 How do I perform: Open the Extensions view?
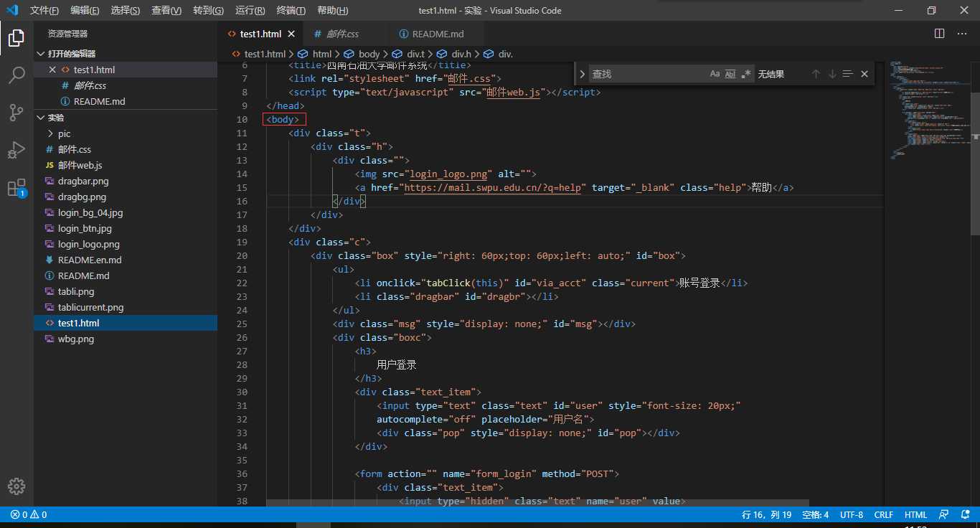pos(17,188)
